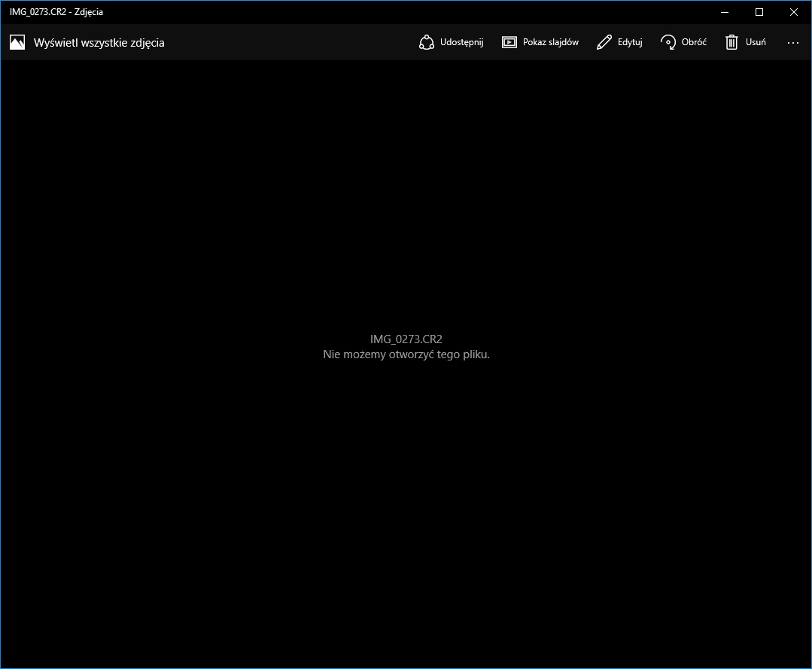Start slideshow with Pokaz slajdów icon
812x669 pixels.
[509, 42]
